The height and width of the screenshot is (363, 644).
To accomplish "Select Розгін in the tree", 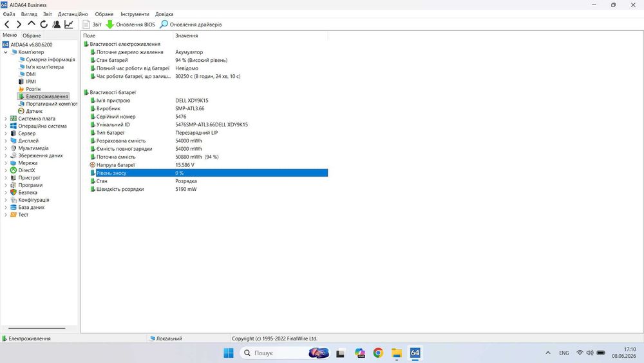I will [33, 89].
